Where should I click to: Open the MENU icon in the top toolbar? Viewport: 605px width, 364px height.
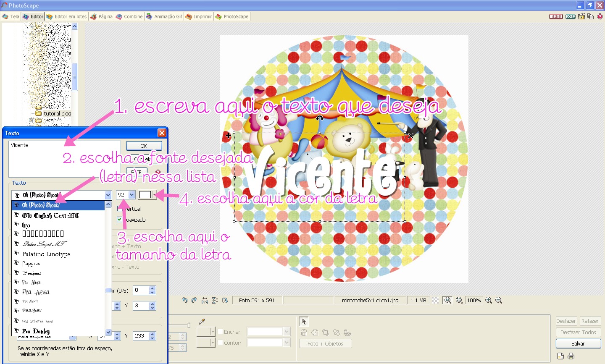pos(556,16)
